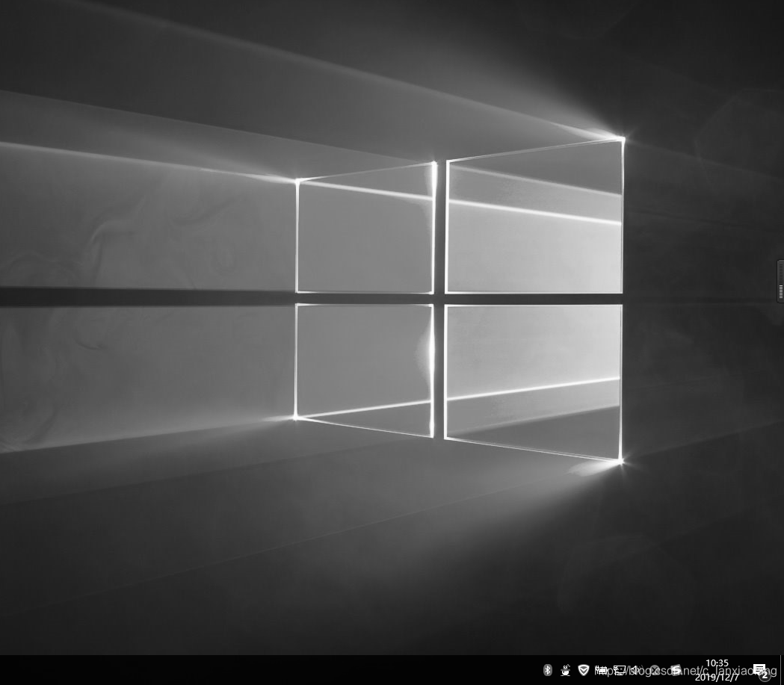Click the handle on the right screen edge
This screenshot has width=784, height=685.
click(780, 282)
